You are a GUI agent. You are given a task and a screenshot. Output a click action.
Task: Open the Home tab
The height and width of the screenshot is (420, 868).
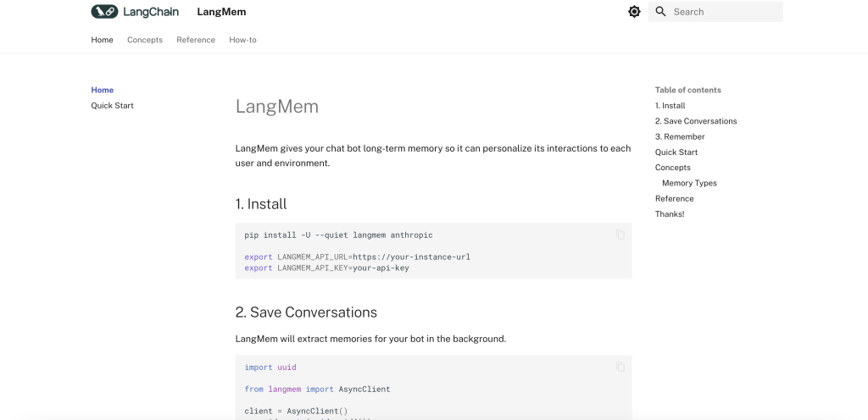102,40
